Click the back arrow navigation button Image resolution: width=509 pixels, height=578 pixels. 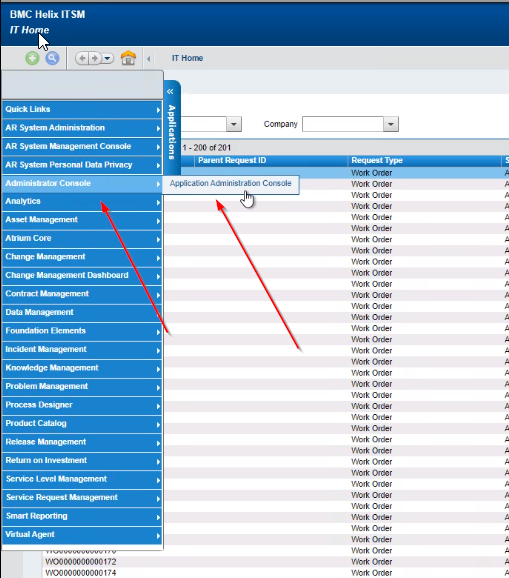[82, 58]
